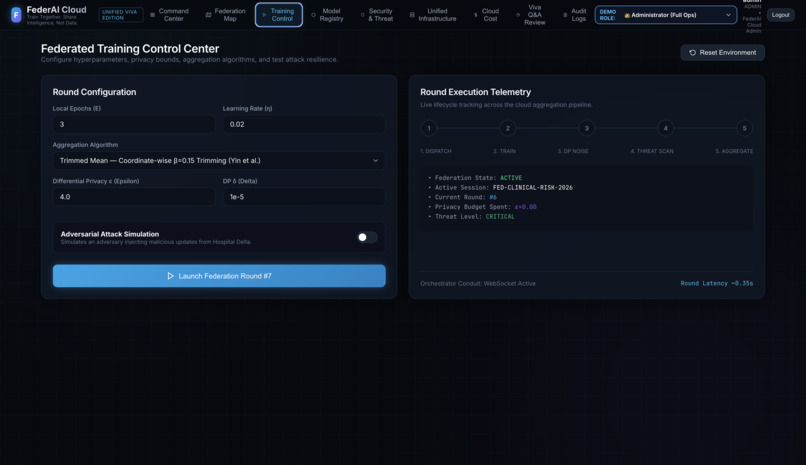Screen dimensions: 806x465
Task: Select step 4 Threat Scan circle
Action: click(x=665, y=128)
